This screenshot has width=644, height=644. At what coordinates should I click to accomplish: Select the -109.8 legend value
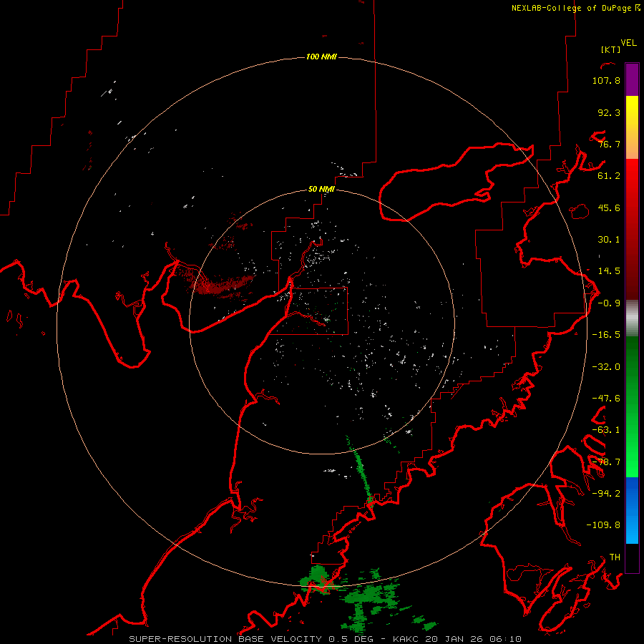click(603, 525)
